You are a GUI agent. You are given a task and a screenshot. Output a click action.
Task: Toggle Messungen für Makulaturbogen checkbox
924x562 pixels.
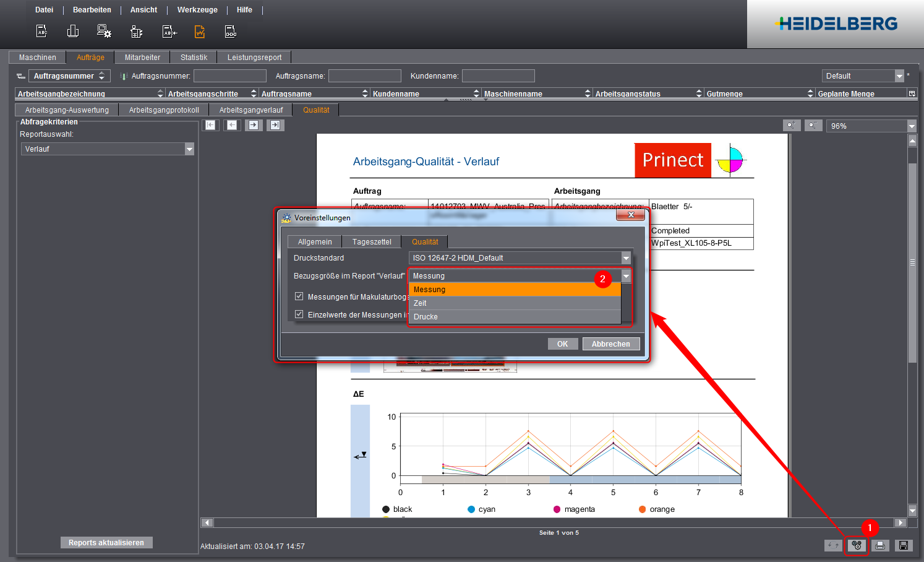point(299,296)
